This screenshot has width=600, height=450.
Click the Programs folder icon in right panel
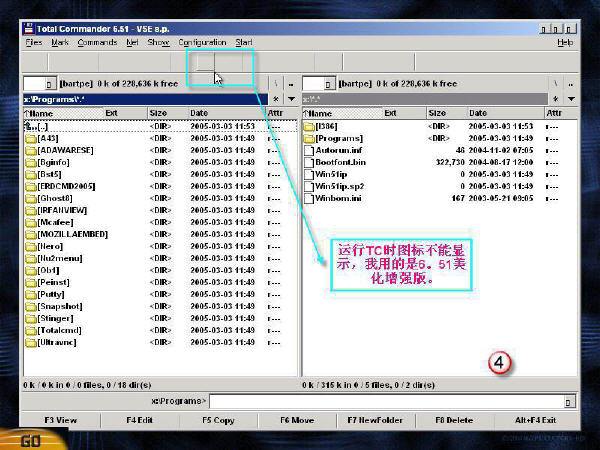[309, 138]
